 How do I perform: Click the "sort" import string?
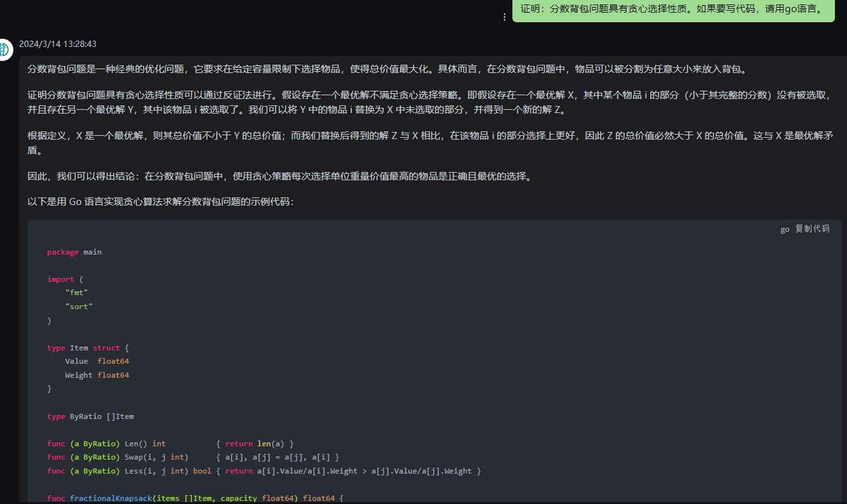tap(79, 307)
